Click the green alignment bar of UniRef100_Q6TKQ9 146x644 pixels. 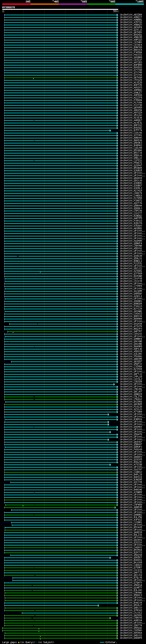pos(61,78)
